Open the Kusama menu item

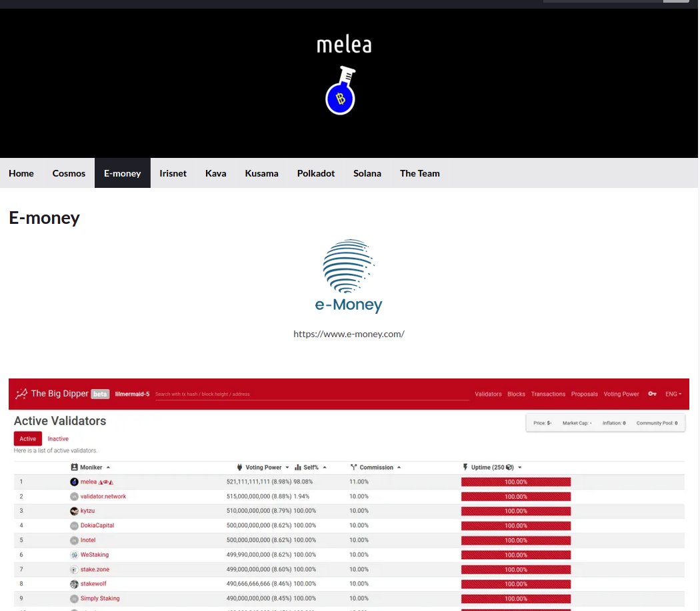(261, 173)
